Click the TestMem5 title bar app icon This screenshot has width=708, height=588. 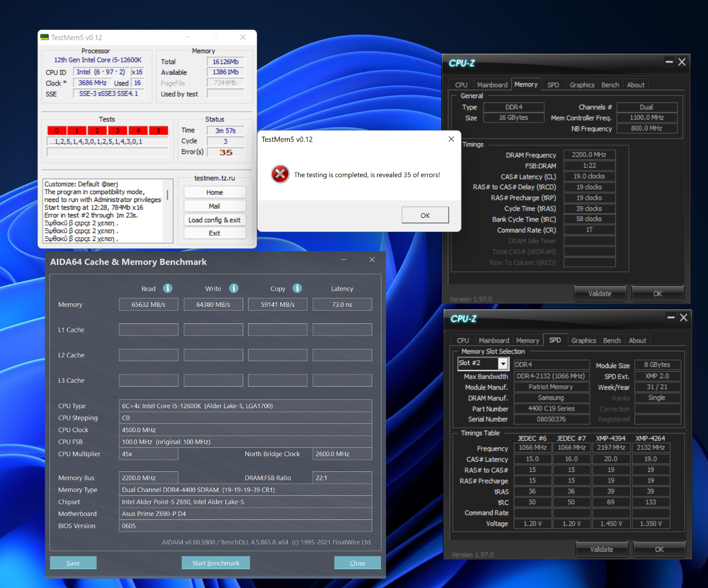pos(45,37)
